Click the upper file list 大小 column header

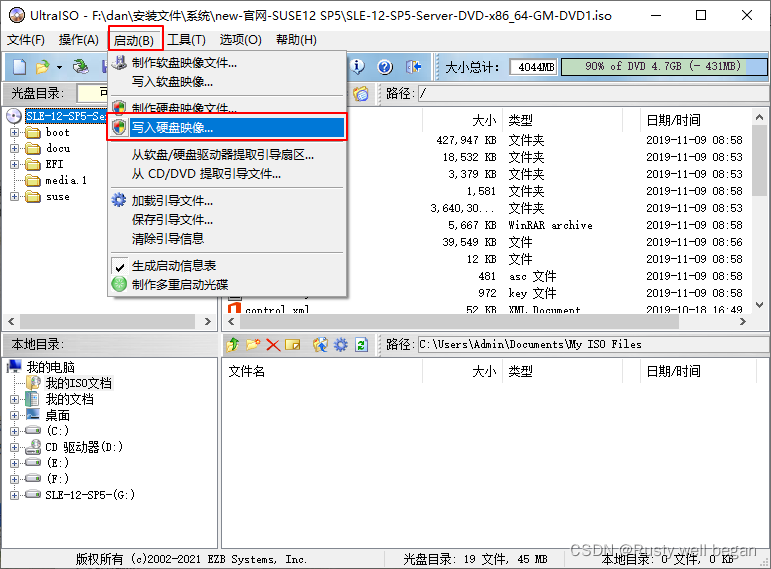click(x=462, y=120)
